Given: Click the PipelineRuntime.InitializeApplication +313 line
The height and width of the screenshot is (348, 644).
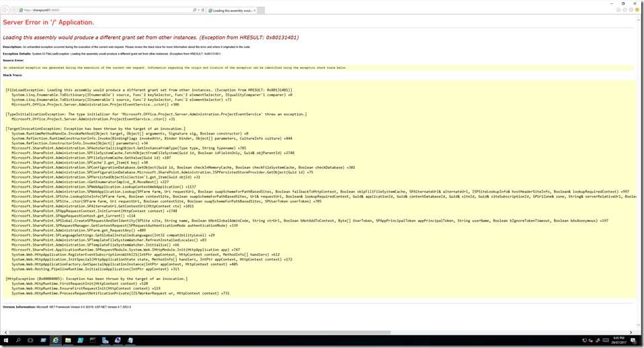Looking at the screenshot, I should tap(95, 269).
